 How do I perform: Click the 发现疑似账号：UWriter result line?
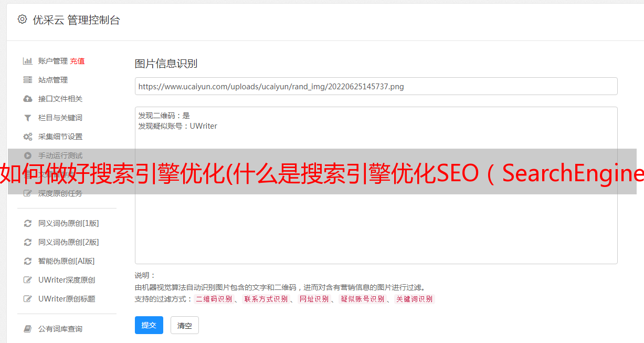click(178, 126)
